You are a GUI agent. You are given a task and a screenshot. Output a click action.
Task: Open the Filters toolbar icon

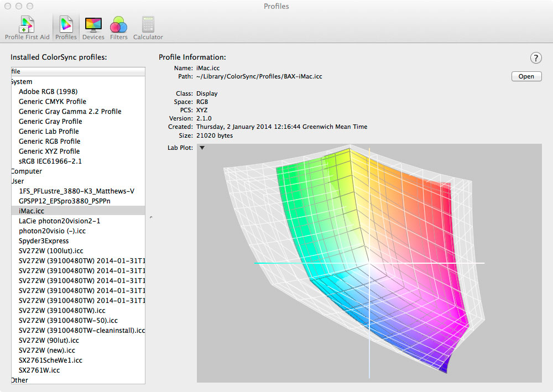point(118,28)
